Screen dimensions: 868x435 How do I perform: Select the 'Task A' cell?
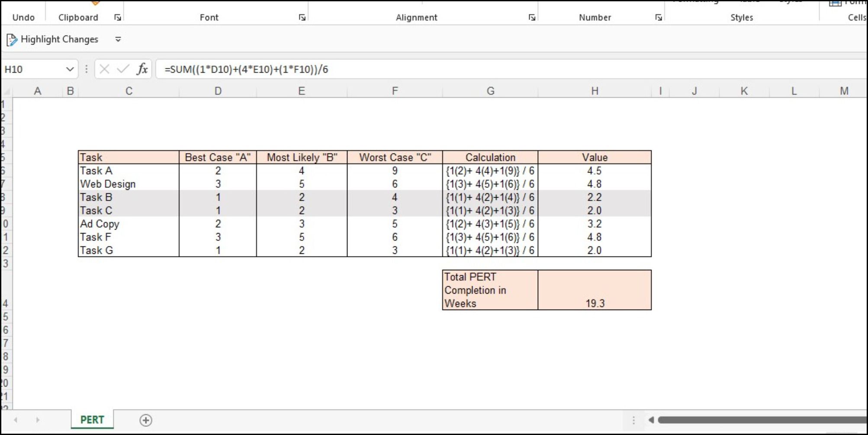coord(129,171)
